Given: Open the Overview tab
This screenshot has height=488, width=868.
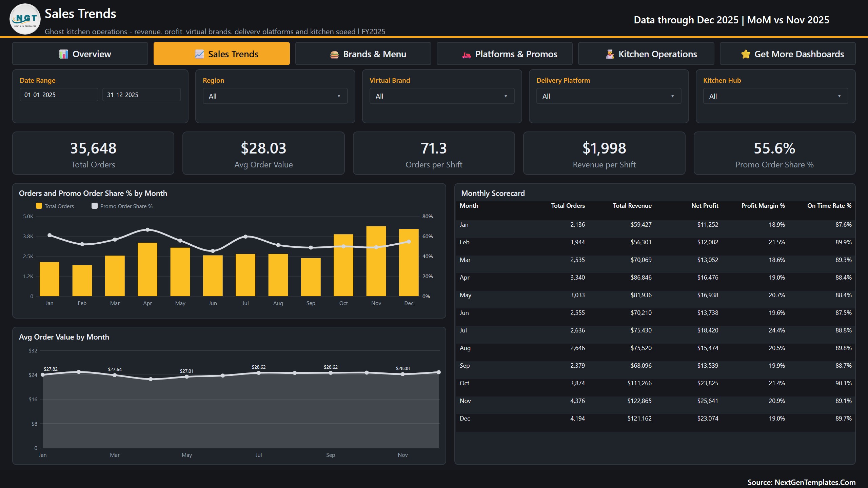Looking at the screenshot, I should [80, 54].
